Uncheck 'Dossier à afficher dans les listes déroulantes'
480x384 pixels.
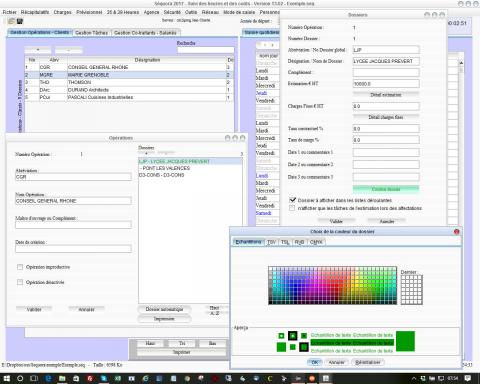point(292,200)
